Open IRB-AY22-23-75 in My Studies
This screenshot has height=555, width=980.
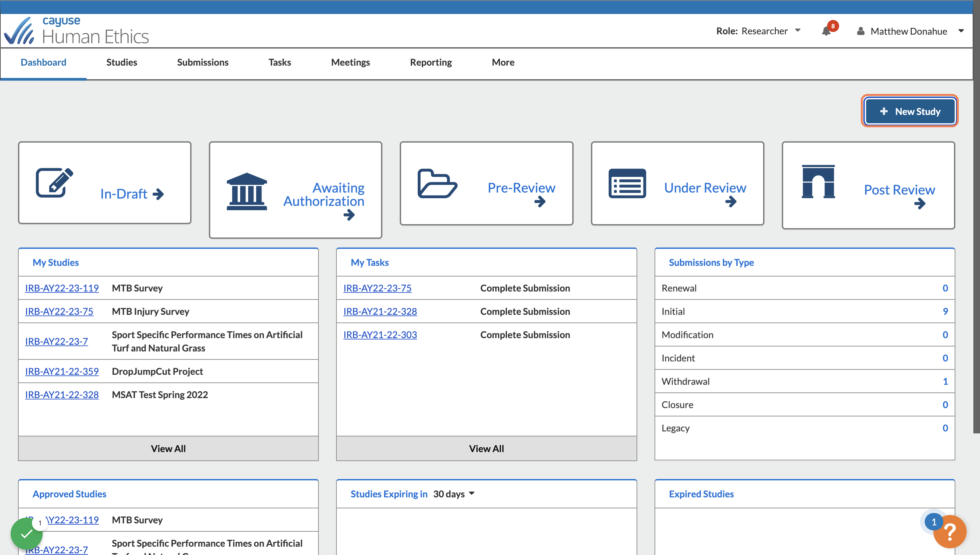[x=59, y=311]
